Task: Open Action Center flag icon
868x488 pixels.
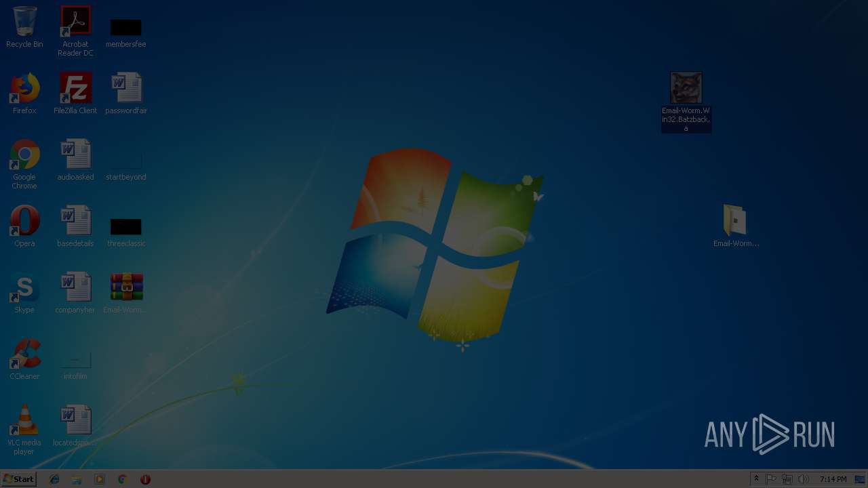Action: pyautogui.click(x=772, y=479)
